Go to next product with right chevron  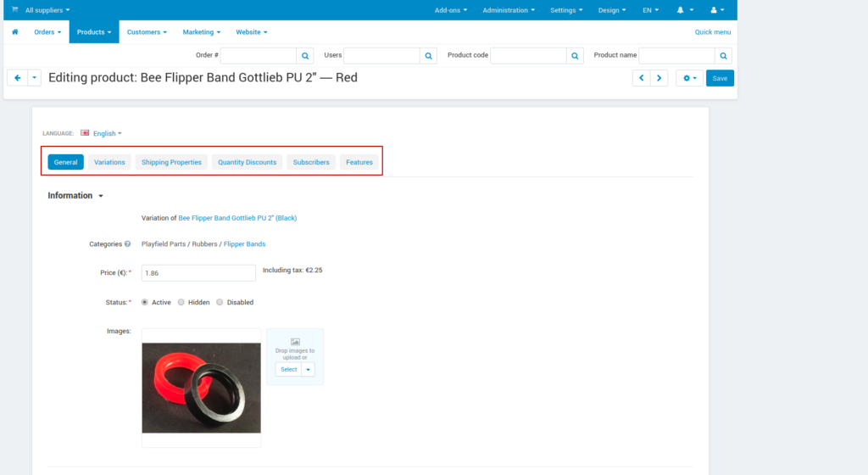point(659,78)
